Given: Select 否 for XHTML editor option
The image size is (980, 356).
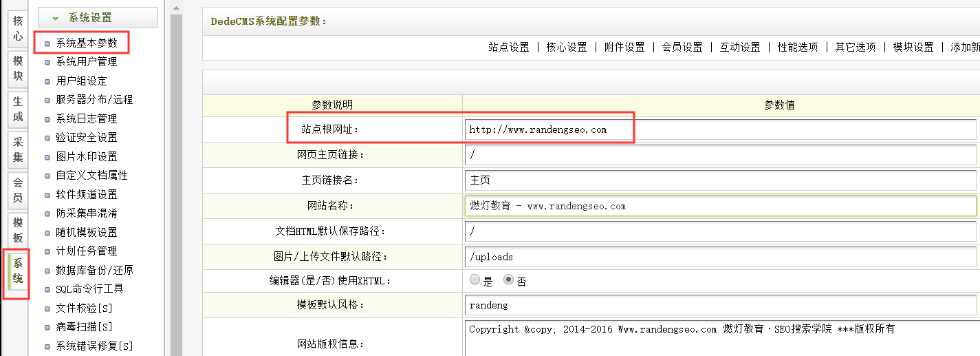Looking at the screenshot, I should point(509,280).
